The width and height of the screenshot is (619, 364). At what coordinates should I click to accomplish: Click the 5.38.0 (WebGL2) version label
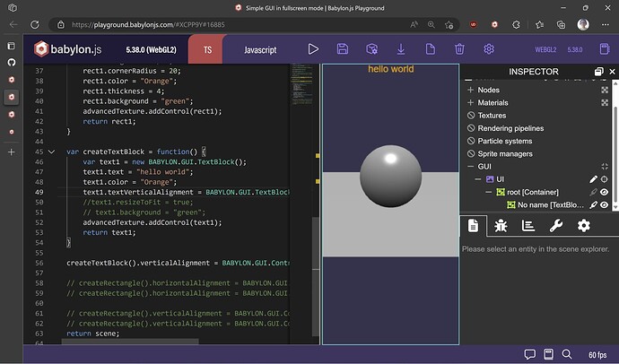[151, 49]
